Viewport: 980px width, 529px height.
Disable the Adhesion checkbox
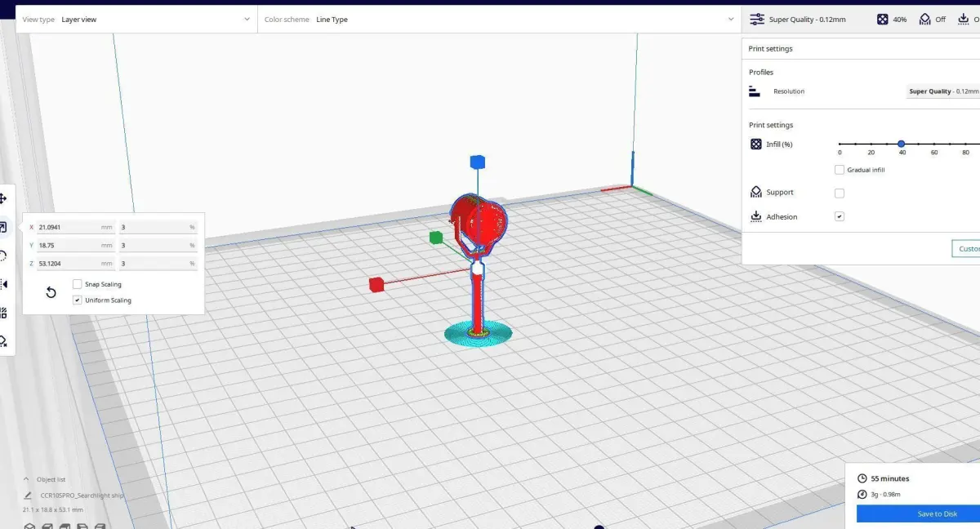coord(839,216)
